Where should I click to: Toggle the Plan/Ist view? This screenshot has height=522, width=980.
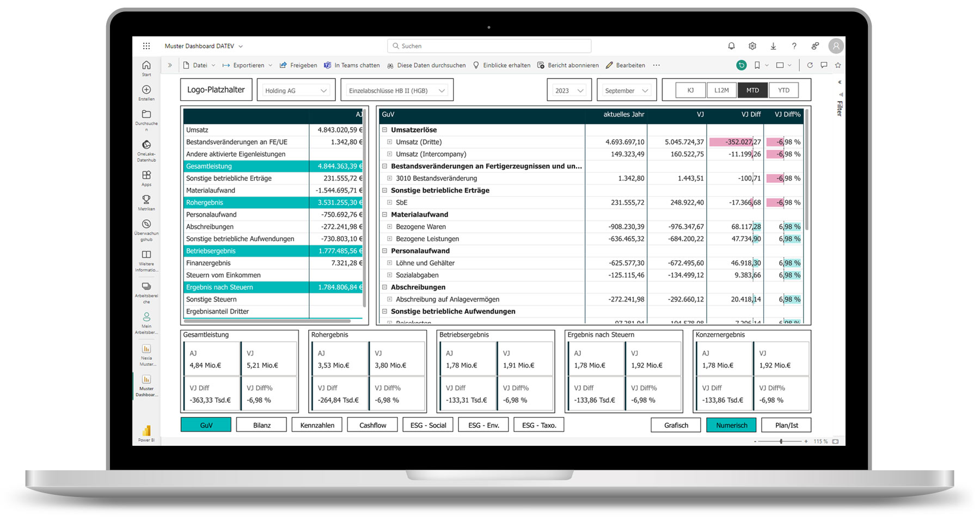click(786, 425)
